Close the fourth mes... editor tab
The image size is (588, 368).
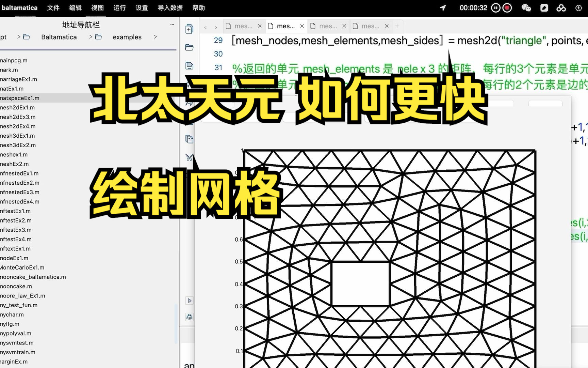387,26
